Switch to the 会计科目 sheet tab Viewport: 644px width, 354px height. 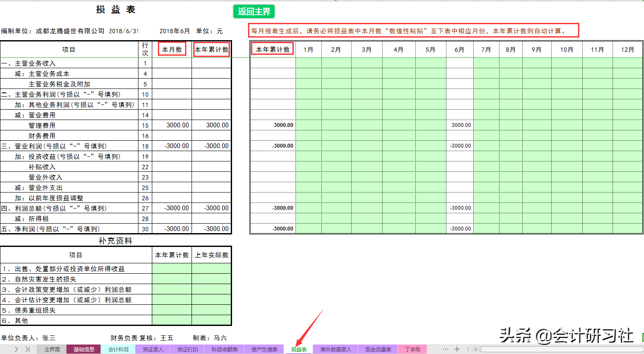point(118,350)
